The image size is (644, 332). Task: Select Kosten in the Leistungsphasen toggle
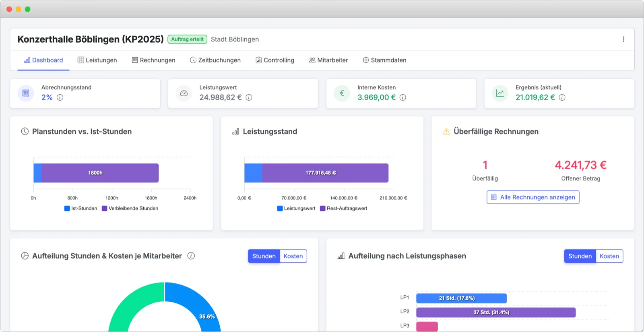609,256
